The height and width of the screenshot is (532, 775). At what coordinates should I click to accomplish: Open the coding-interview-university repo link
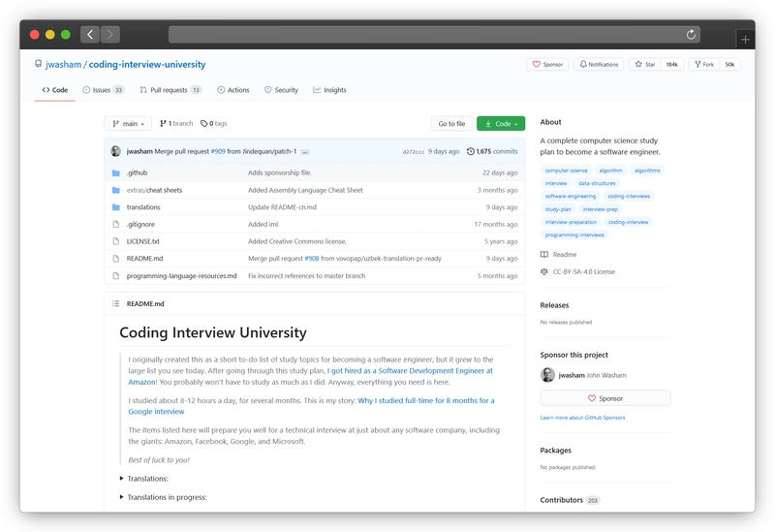(x=147, y=64)
